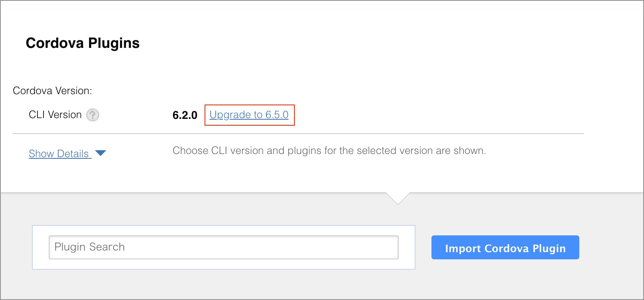Viewport: 644px width, 300px height.
Task: Open the Show Details link
Action: [x=60, y=154]
